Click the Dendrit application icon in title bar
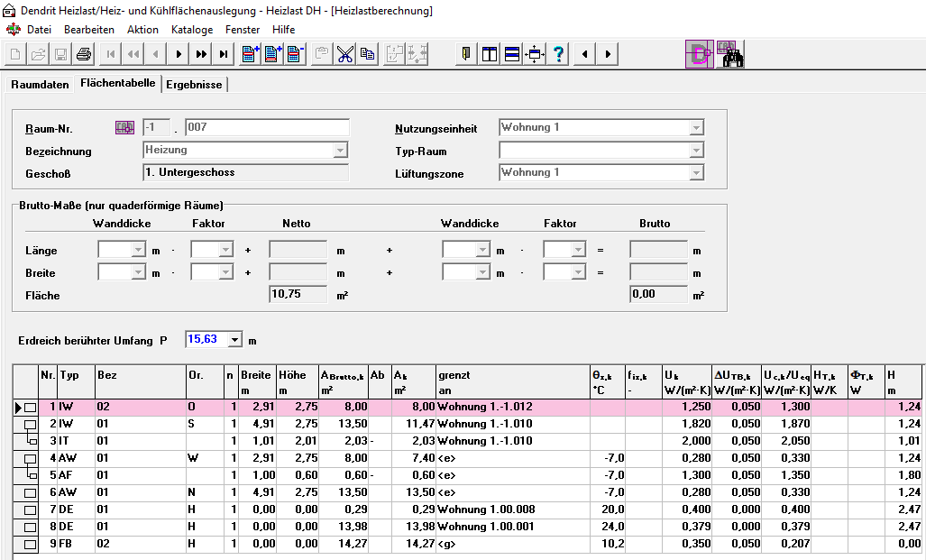 pos(9,11)
